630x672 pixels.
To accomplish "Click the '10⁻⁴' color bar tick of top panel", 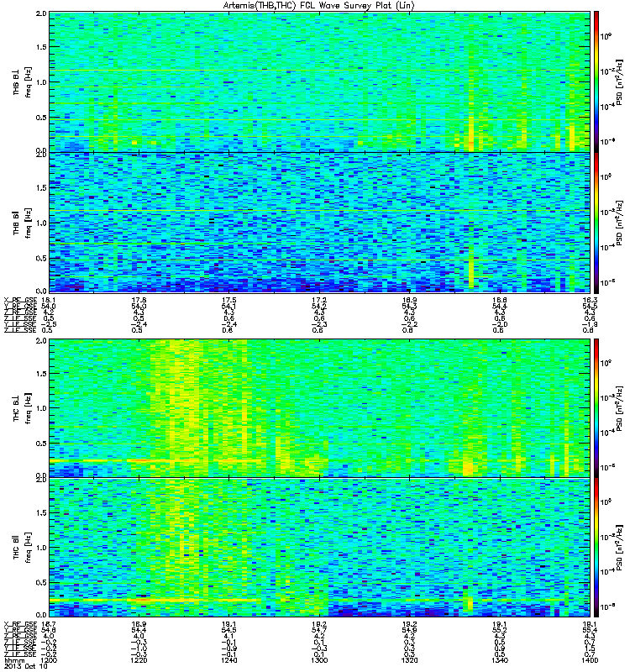I will tap(606, 107).
